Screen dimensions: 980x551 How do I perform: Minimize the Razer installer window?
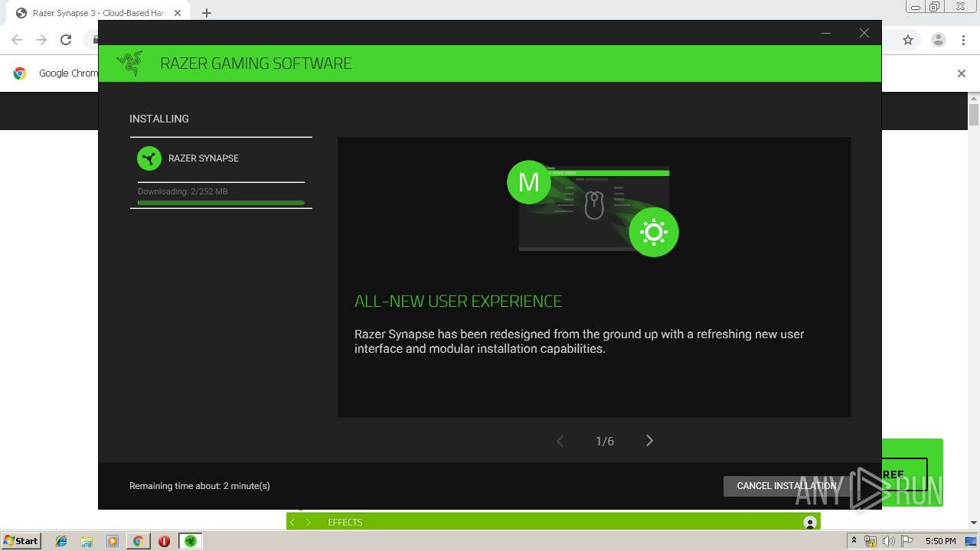[x=826, y=33]
